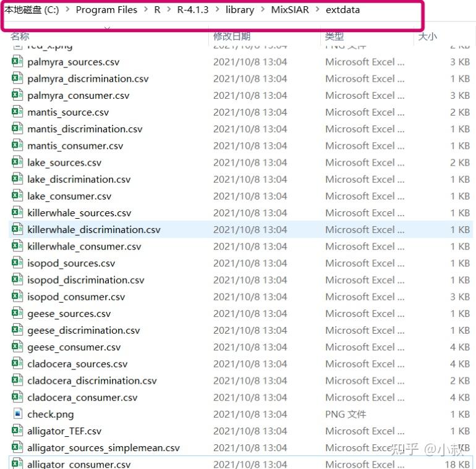Click the Excel icon beside isopod_sources.csv
The height and width of the screenshot is (469, 476).
17,263
